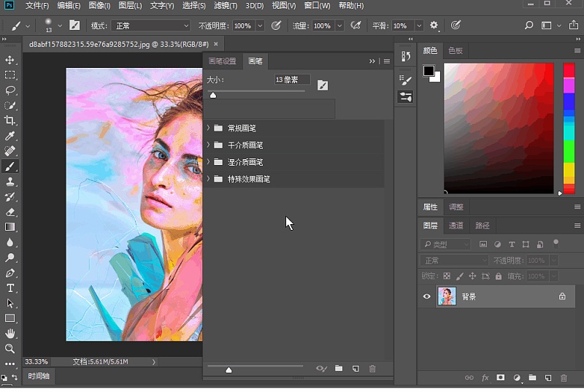Switch to the 通道 tab
This screenshot has height=392, width=584.
point(456,226)
